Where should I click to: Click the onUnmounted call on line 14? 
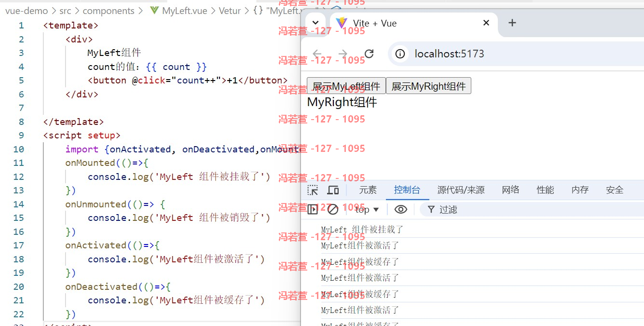click(x=96, y=204)
